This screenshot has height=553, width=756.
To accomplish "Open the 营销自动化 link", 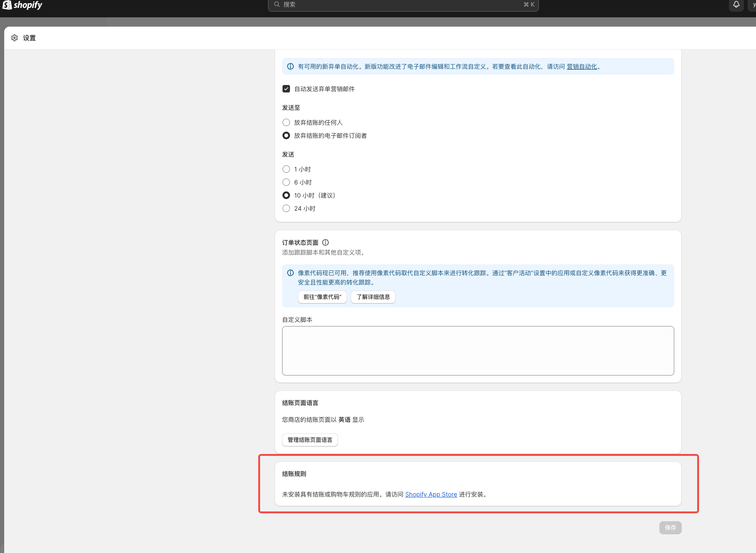I will pos(582,67).
